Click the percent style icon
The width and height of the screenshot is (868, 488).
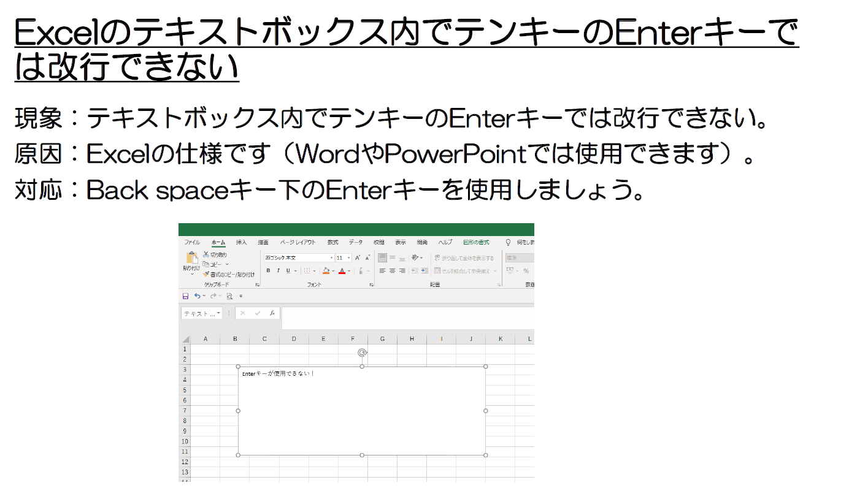click(526, 271)
